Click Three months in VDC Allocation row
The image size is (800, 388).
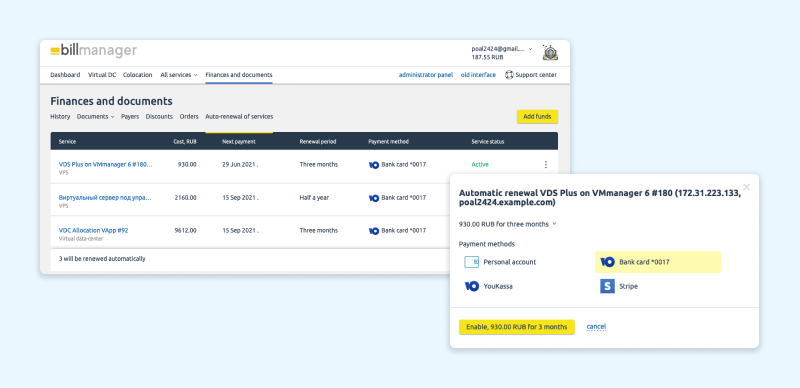pos(318,230)
